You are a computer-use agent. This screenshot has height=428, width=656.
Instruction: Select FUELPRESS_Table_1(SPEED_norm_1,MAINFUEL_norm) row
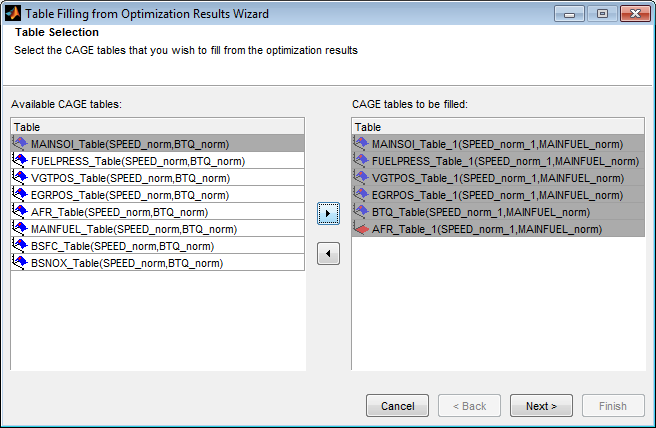[498, 161]
